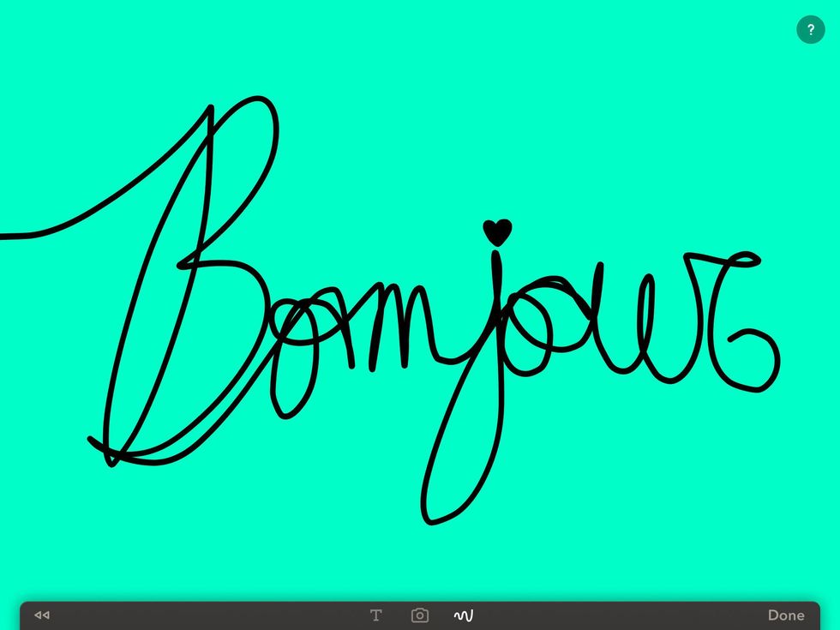Open help with the question mark button
Image resolution: width=840 pixels, height=630 pixels.
[810, 29]
